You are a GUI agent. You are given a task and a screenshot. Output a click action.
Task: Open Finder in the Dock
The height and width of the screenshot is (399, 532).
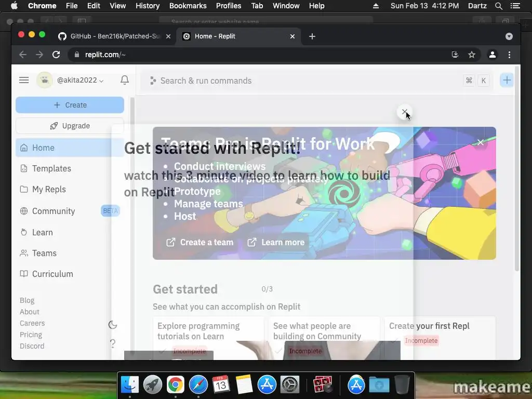tap(130, 385)
